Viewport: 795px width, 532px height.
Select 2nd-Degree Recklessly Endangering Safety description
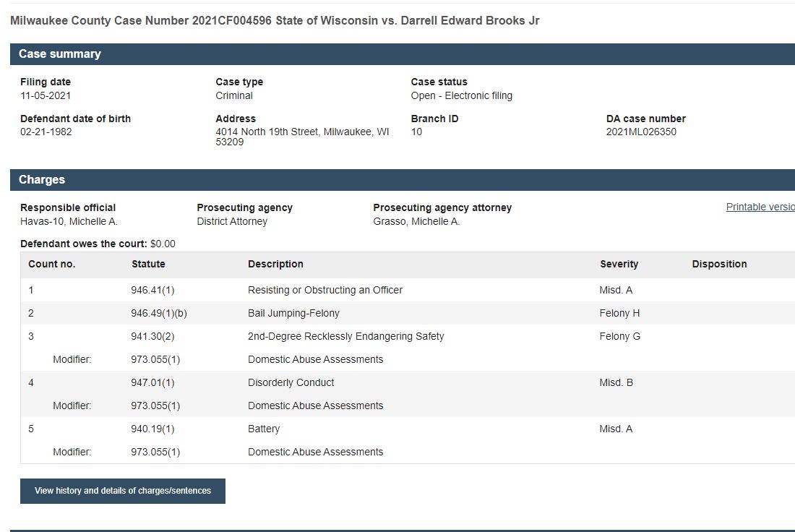tap(345, 337)
